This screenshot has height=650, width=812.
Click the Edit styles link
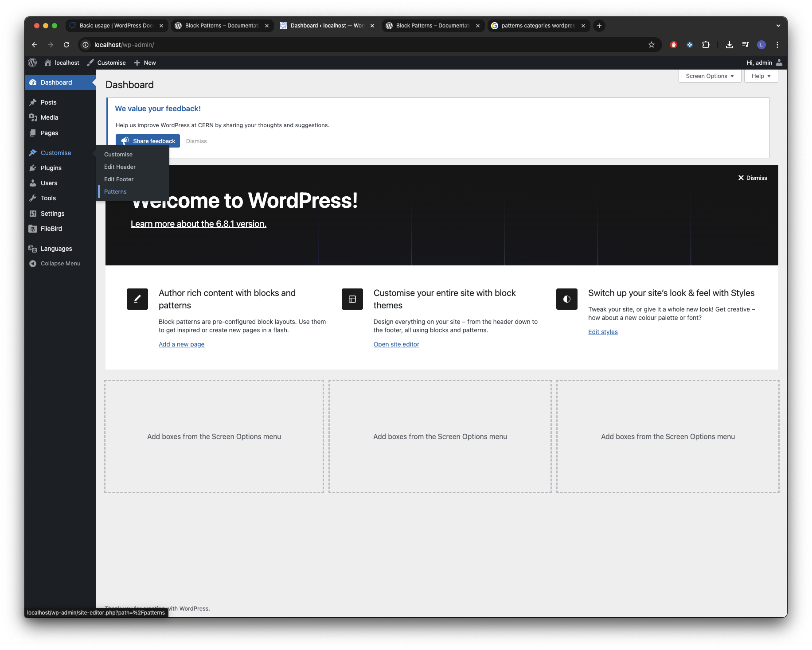click(603, 332)
